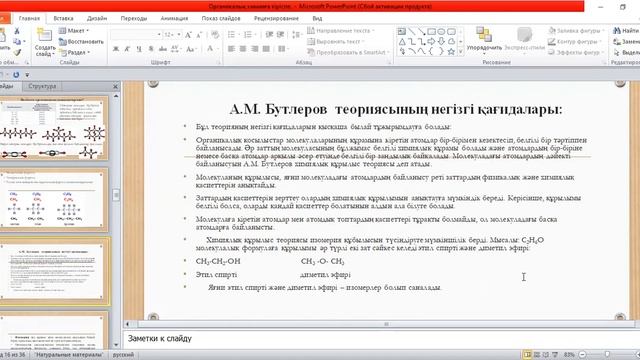Open Контур фигуры shape outline
This screenshot has width=640, height=360.
pyautogui.click(x=575, y=42)
